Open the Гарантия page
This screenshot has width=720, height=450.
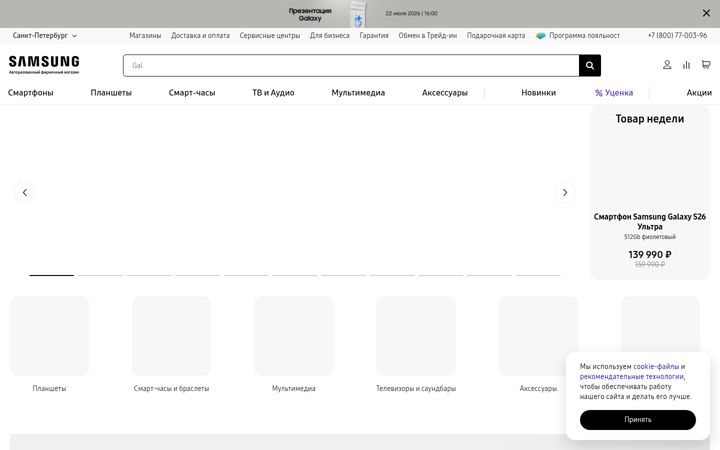[x=374, y=35]
